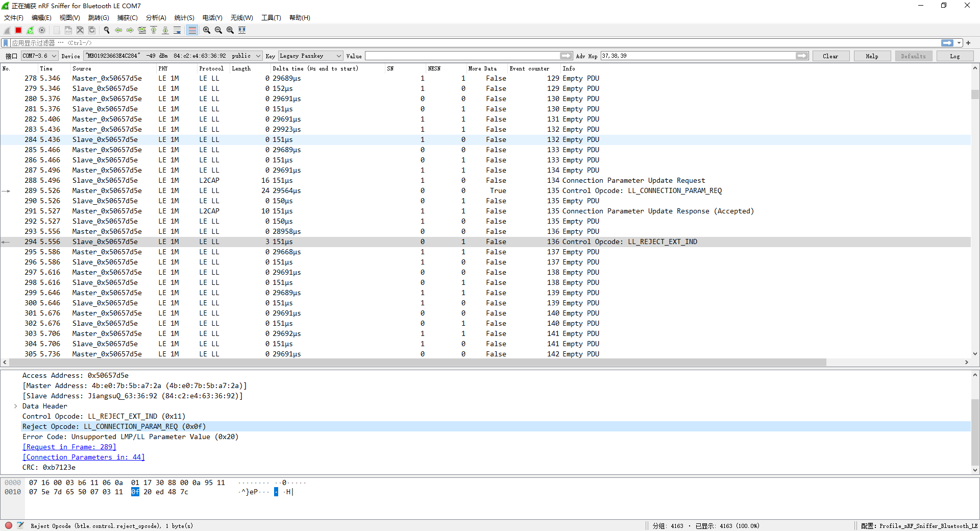
Task: Open the COM7-3.6 interface dropdown
Action: pyautogui.click(x=39, y=56)
